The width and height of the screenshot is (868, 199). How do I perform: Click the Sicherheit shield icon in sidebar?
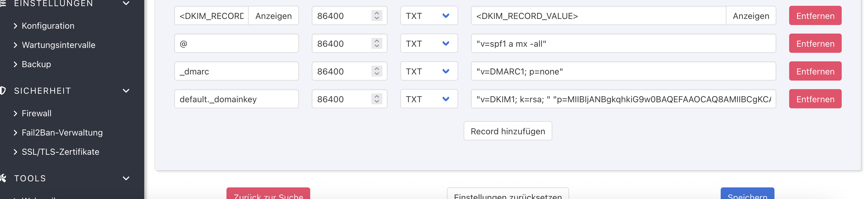(x=3, y=91)
